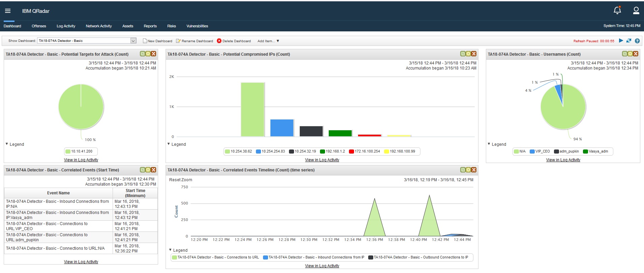
Task: Open settings gear on Usernames (Count) widget
Action: coord(630,54)
